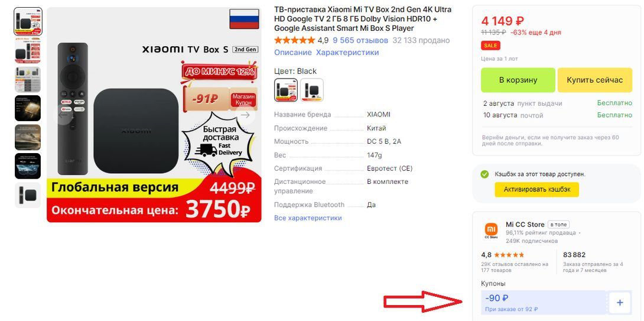Click the Активировать кэшбэк button

[537, 190]
